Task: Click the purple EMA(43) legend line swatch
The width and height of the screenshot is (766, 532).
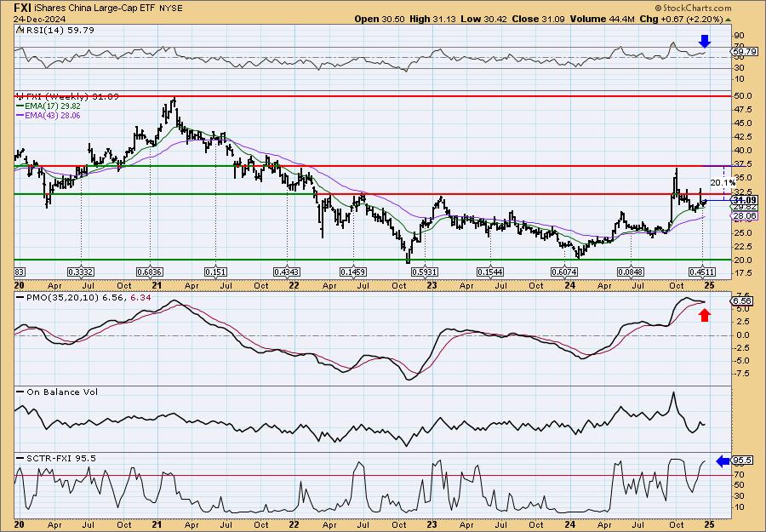Action: (20, 115)
